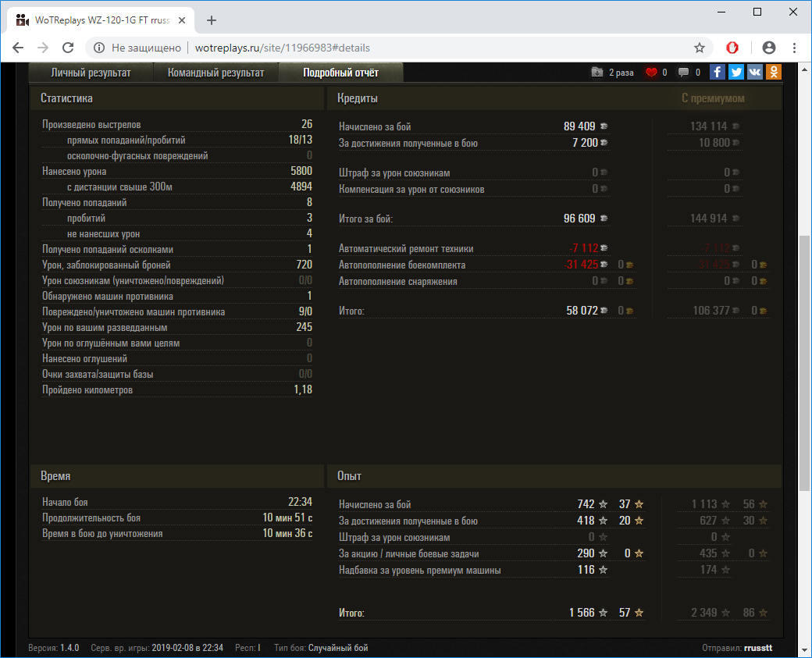Switch to Командный результат tab
Image resolution: width=812 pixels, height=658 pixels.
tap(216, 73)
